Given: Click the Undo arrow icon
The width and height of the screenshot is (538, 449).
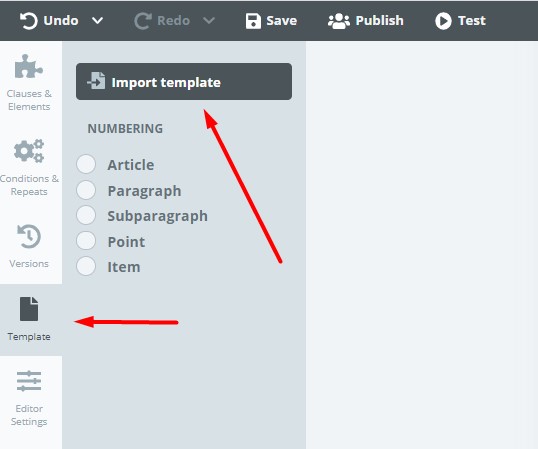Looking at the screenshot, I should [28, 21].
